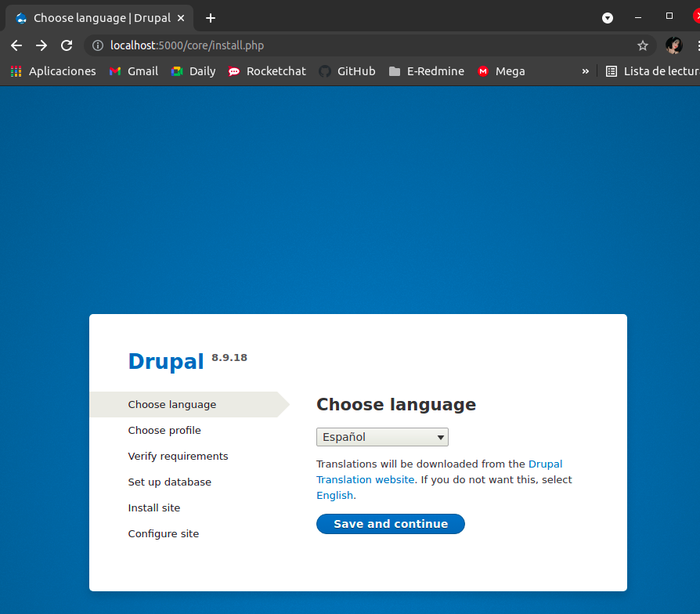Follow the Drupal Translation website link

(x=365, y=479)
